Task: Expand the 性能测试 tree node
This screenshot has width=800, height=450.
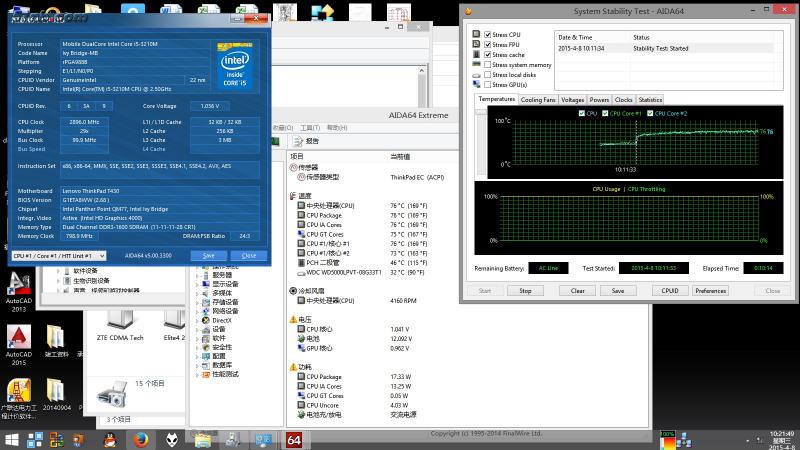Action: point(197,374)
